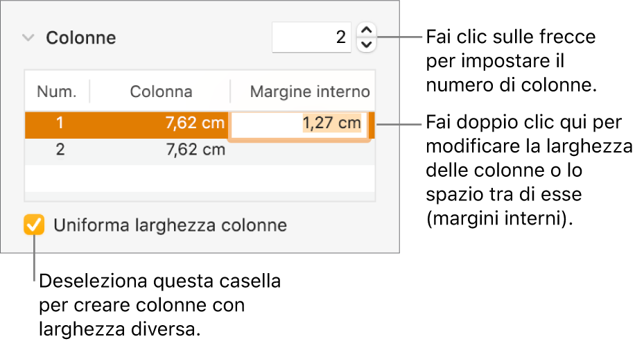Screen dimensions: 644x348
Task: Click the 7,62 cm width of column 1
Action: [x=195, y=124]
